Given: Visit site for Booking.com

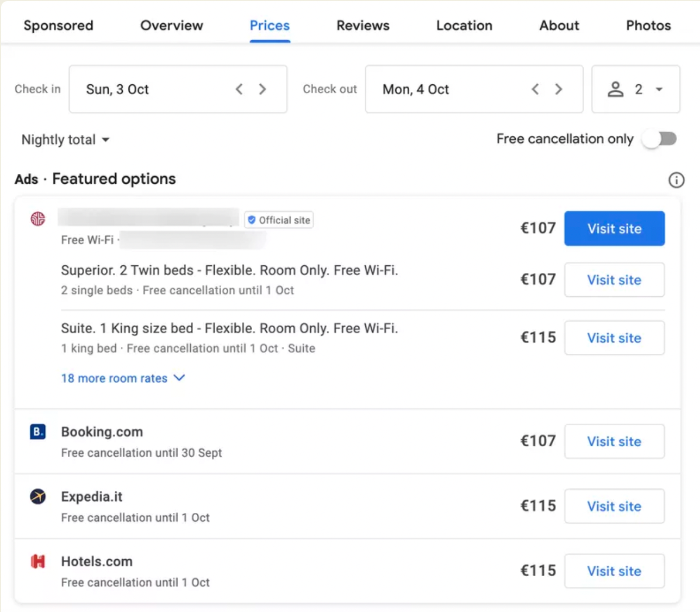Looking at the screenshot, I should tap(614, 441).
